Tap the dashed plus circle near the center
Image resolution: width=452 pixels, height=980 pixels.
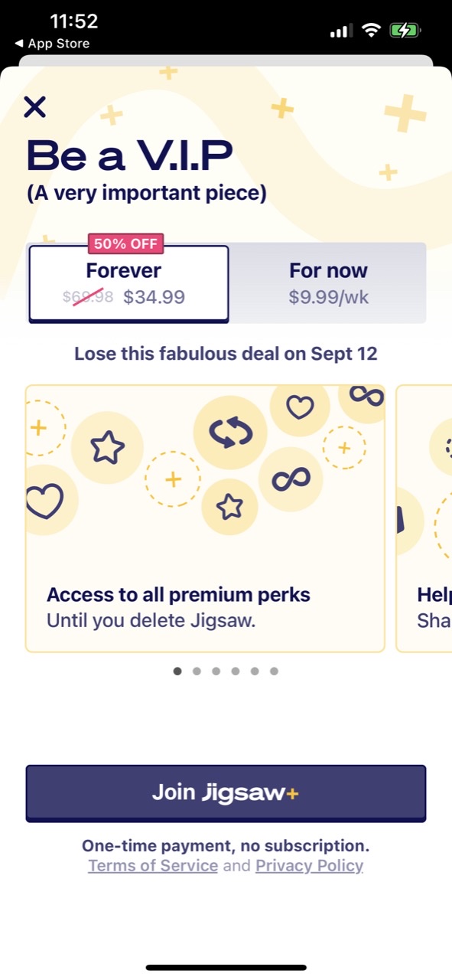(173, 479)
